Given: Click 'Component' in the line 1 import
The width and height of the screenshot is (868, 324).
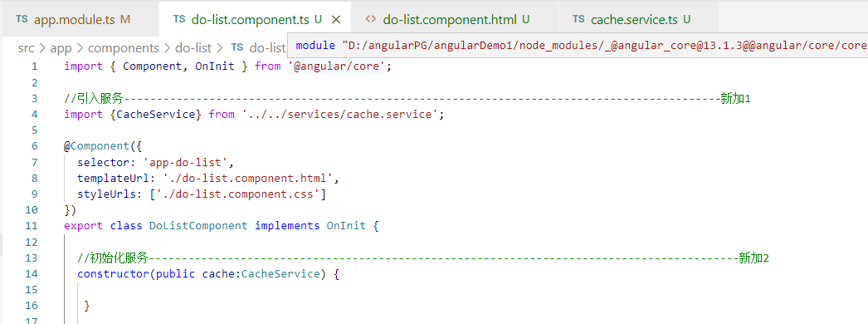Looking at the screenshot, I should (x=152, y=66).
